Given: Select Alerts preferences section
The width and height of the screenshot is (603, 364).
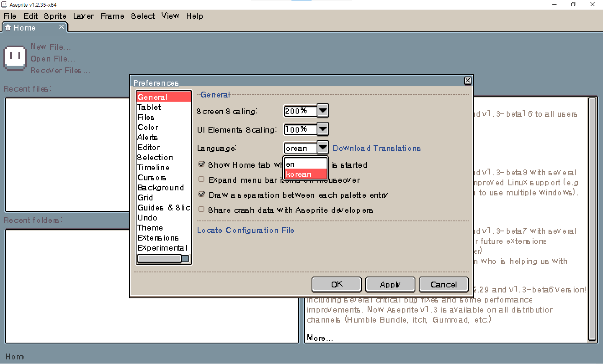Looking at the screenshot, I should [164, 137].
